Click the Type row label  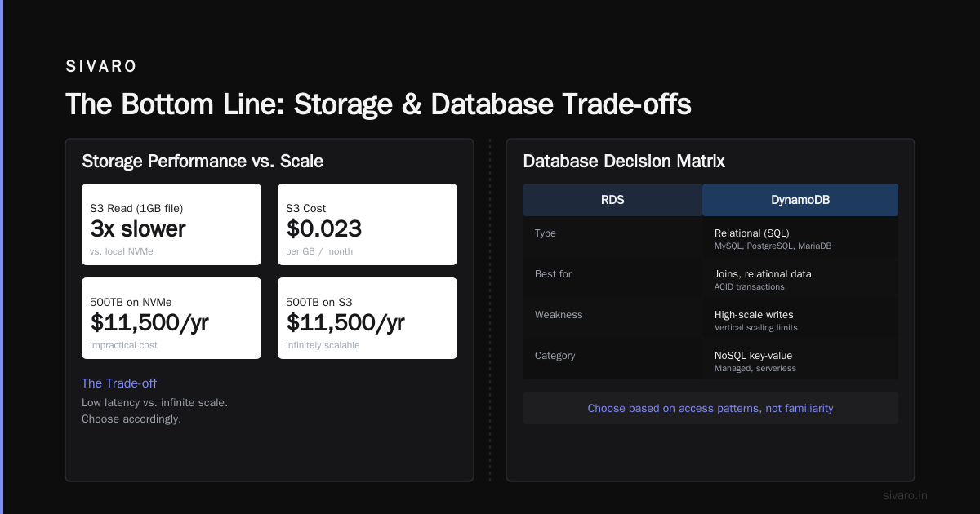(546, 233)
